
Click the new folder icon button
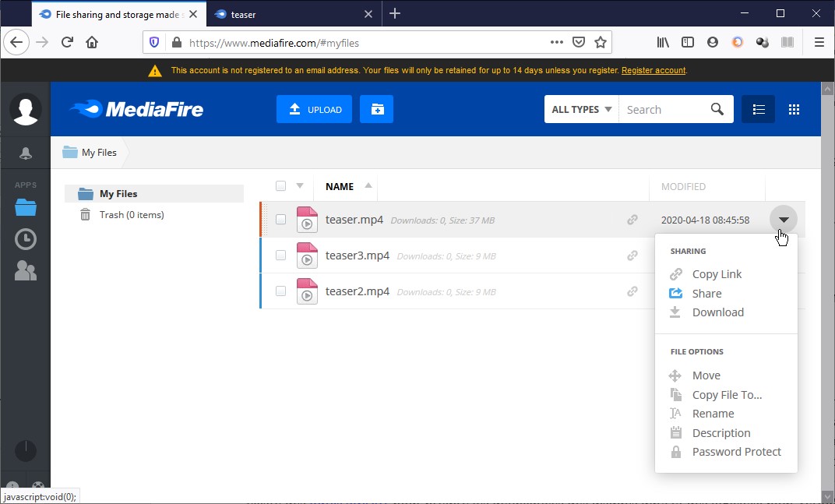pyautogui.click(x=376, y=110)
